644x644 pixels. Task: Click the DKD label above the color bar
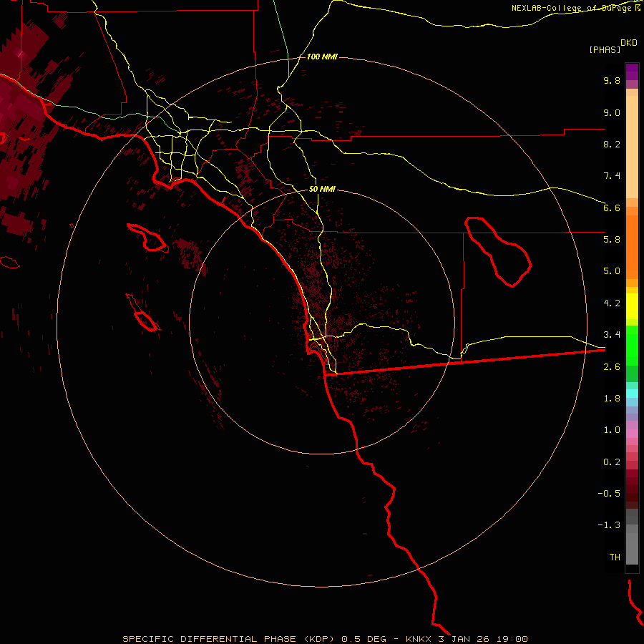[629, 43]
